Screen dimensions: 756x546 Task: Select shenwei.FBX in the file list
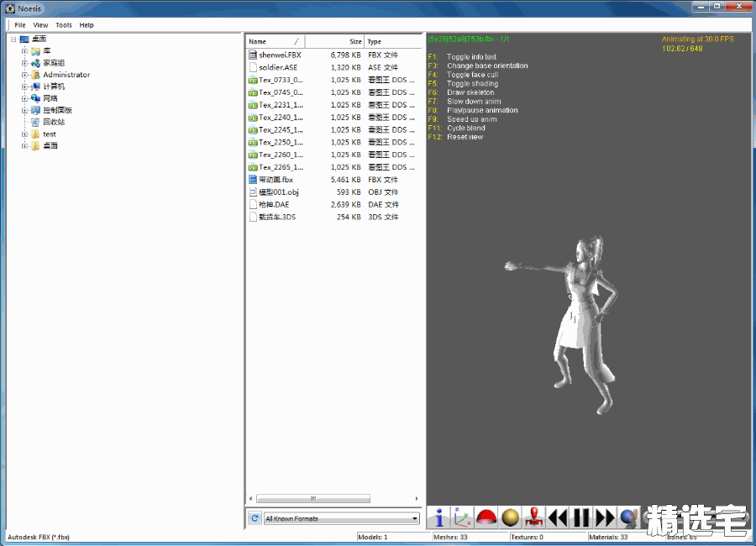coord(280,55)
